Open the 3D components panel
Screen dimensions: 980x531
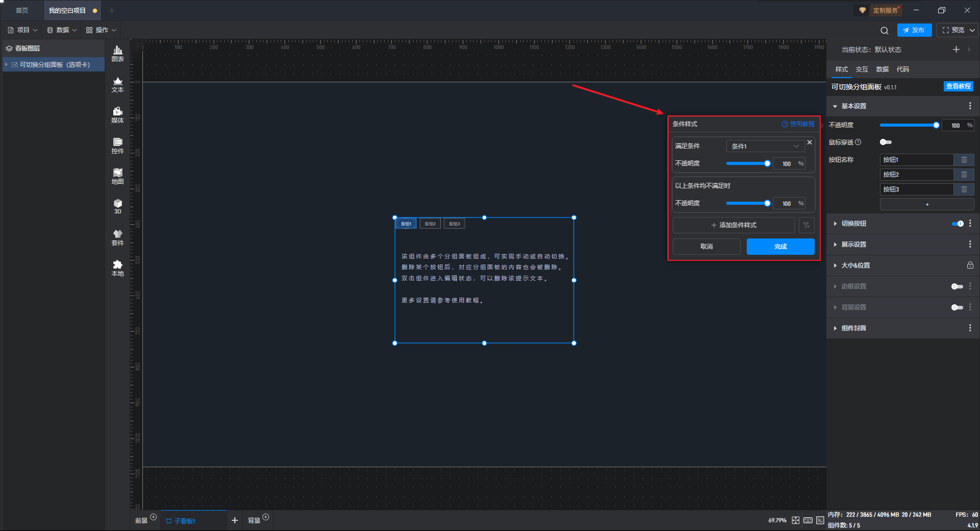pyautogui.click(x=117, y=206)
